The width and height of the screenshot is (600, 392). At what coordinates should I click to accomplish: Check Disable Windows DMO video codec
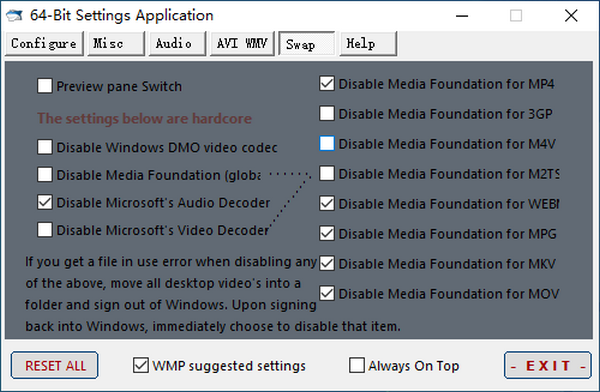(x=45, y=147)
